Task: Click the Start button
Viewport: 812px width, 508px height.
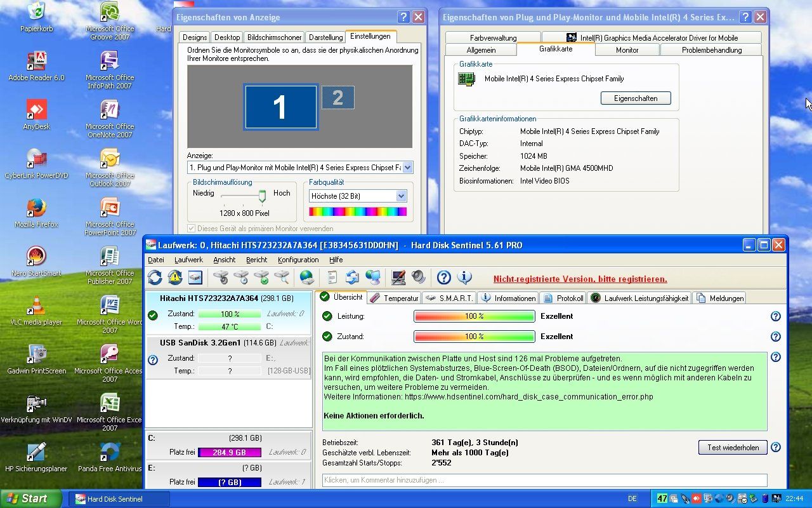Action: pos(31,498)
